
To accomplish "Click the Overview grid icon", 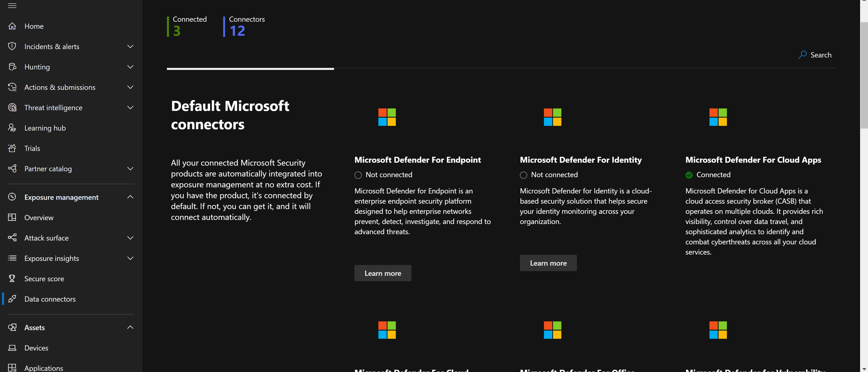I will (12, 217).
